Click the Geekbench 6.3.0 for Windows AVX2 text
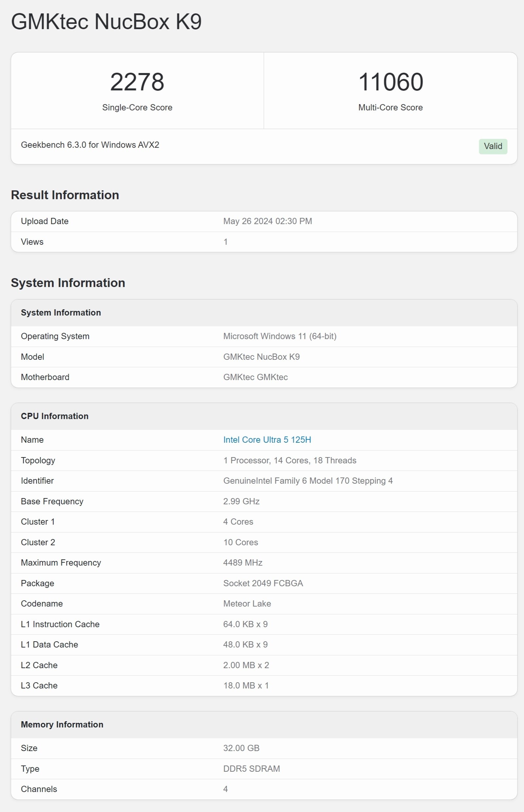Viewport: 524px width, 812px height. click(90, 145)
